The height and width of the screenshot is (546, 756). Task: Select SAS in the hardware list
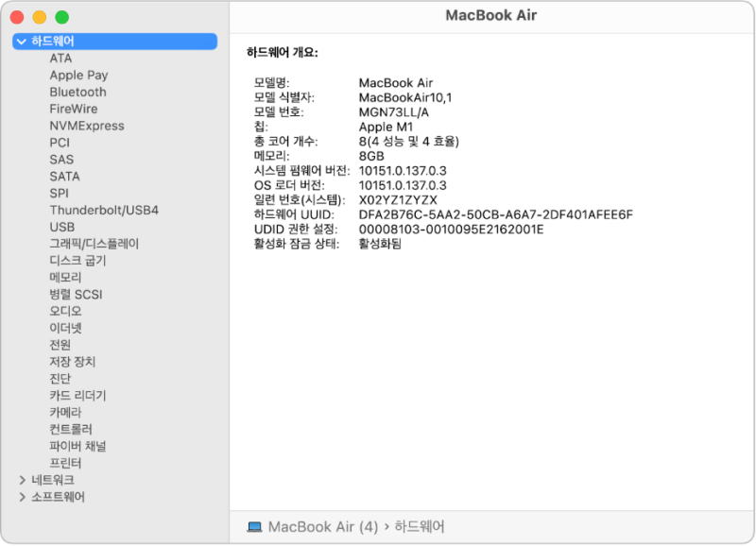click(x=61, y=160)
